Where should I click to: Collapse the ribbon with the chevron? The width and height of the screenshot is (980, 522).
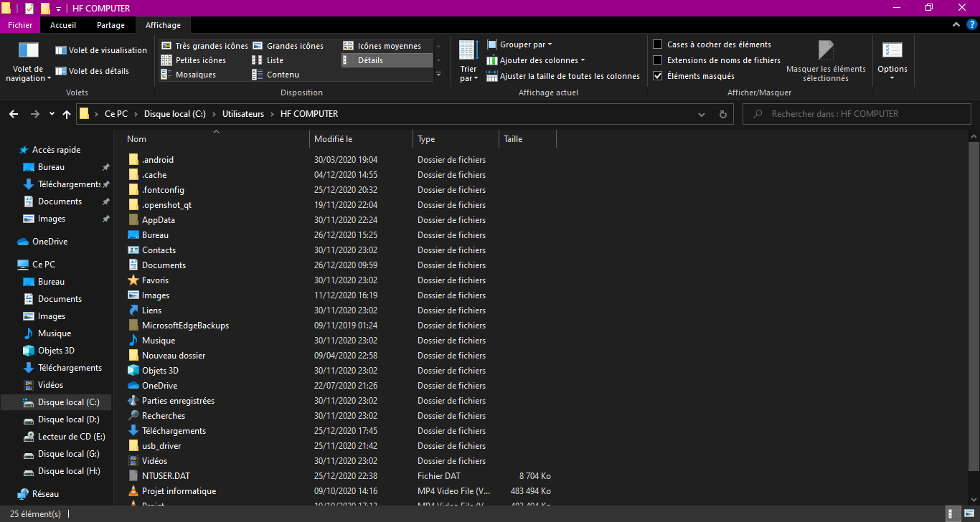(956, 25)
